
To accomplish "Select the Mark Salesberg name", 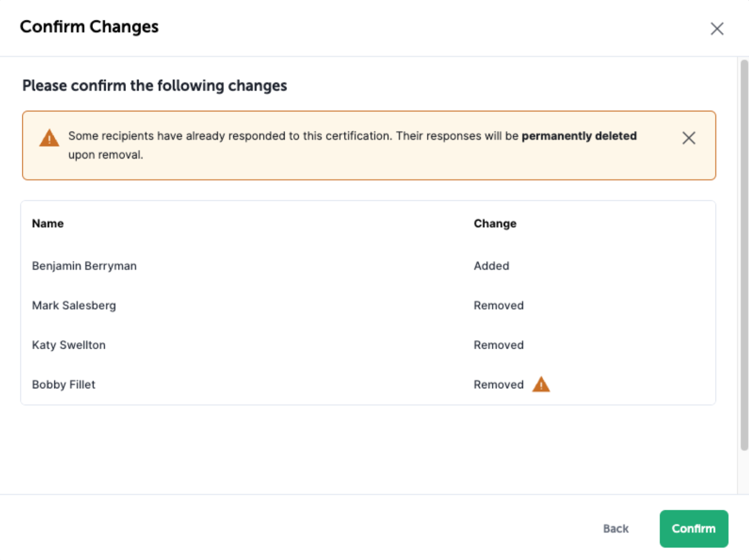I will click(x=74, y=305).
